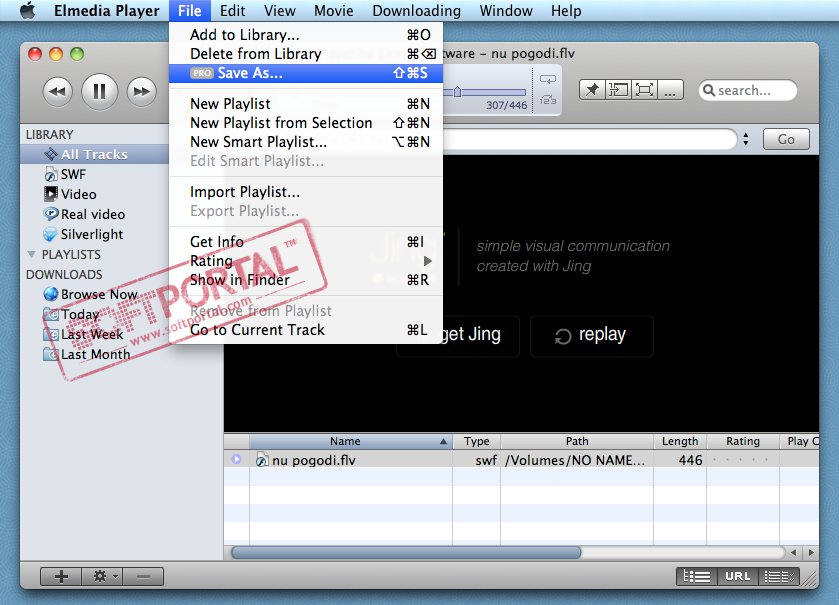Click the URL address field

click(x=590, y=140)
